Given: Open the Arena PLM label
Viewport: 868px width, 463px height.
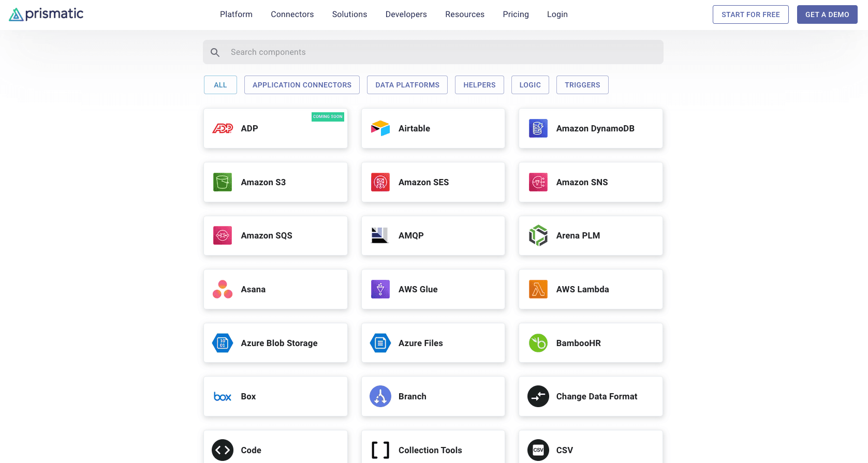Looking at the screenshot, I should tap(578, 235).
